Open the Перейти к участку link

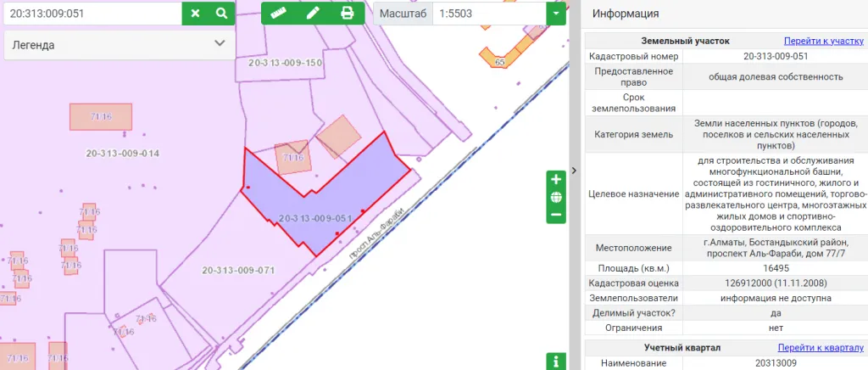[823, 41]
